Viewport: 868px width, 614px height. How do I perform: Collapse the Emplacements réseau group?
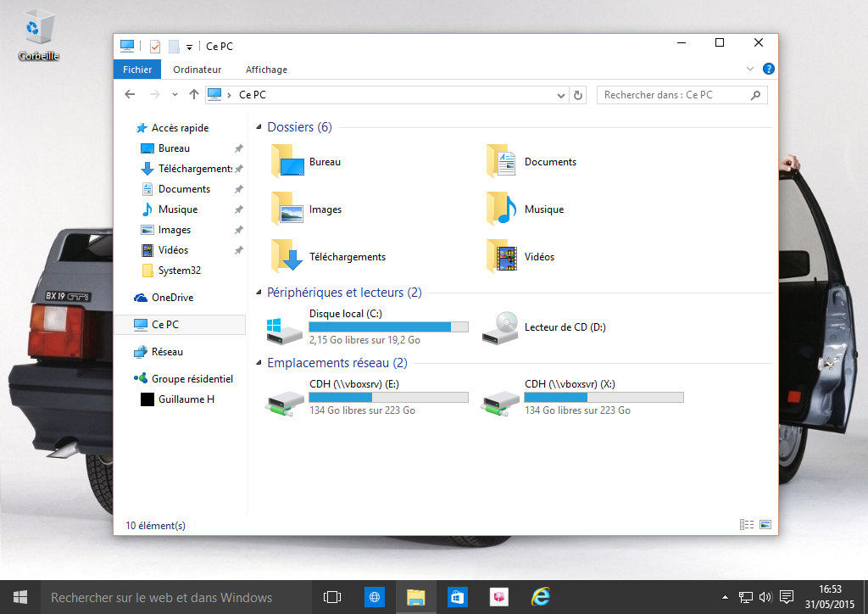tap(259, 363)
